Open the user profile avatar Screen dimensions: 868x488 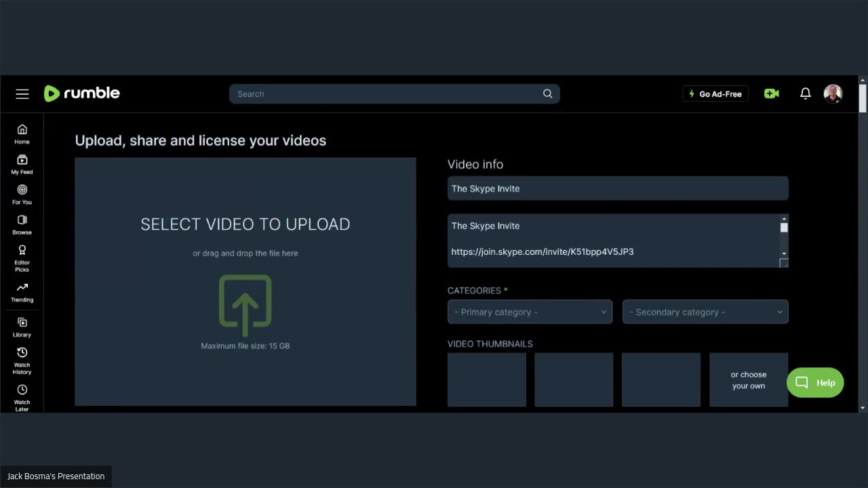833,94
